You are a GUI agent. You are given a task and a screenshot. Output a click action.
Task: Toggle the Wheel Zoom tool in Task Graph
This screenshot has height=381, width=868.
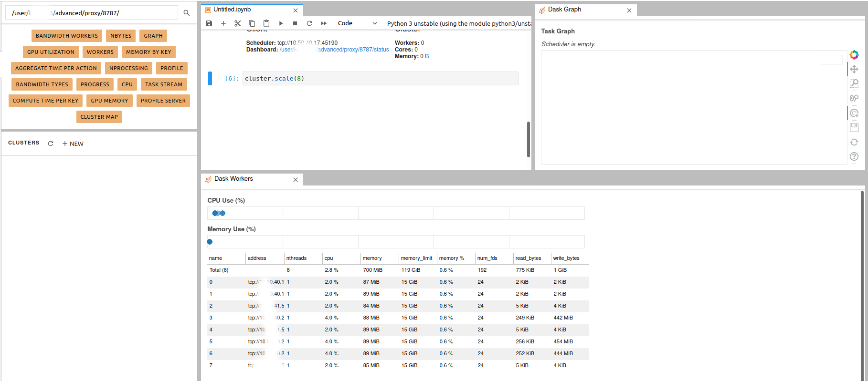tap(854, 98)
